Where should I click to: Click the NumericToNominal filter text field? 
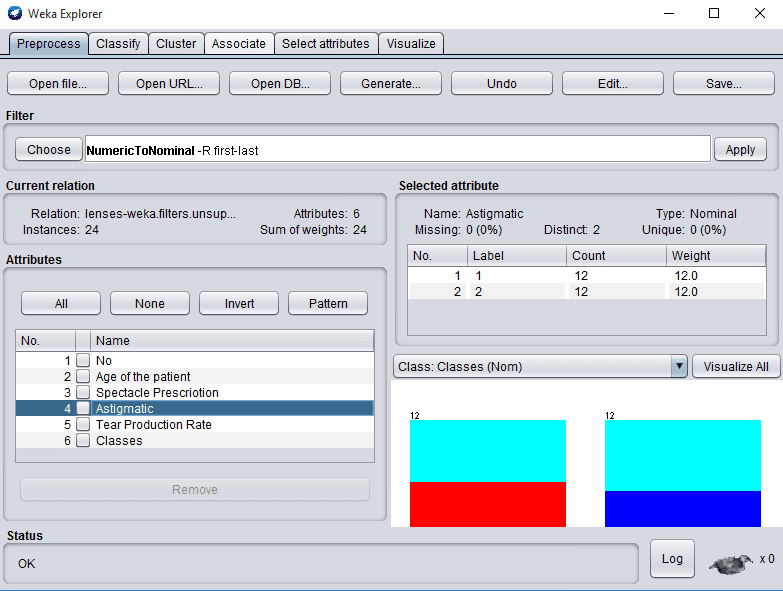pyautogui.click(x=397, y=149)
